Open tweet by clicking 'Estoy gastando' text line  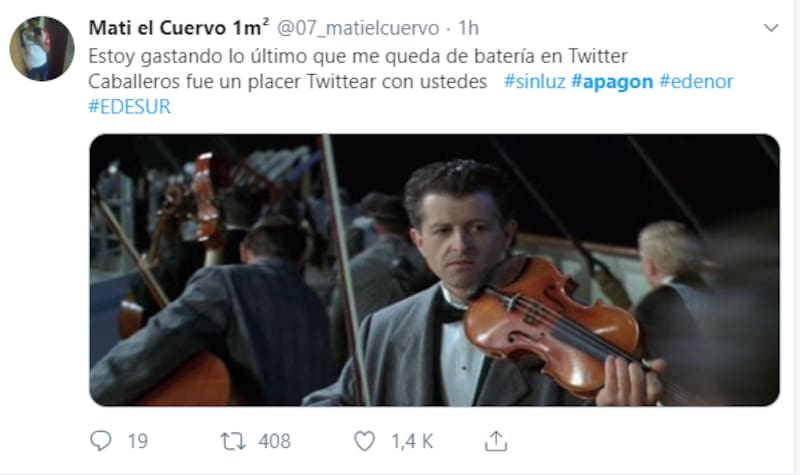[x=358, y=56]
